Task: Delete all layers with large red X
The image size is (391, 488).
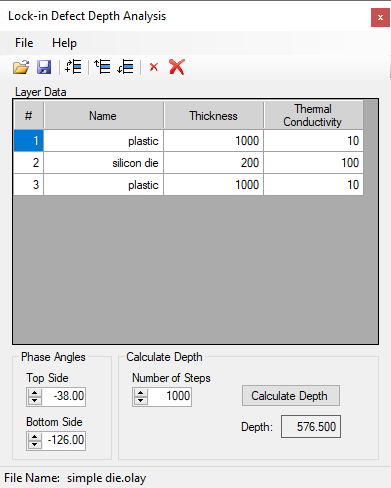Action: pyautogui.click(x=177, y=67)
